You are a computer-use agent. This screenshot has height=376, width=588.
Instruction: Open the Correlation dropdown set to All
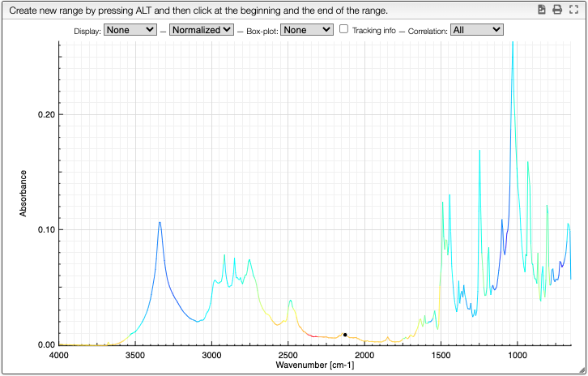click(476, 30)
